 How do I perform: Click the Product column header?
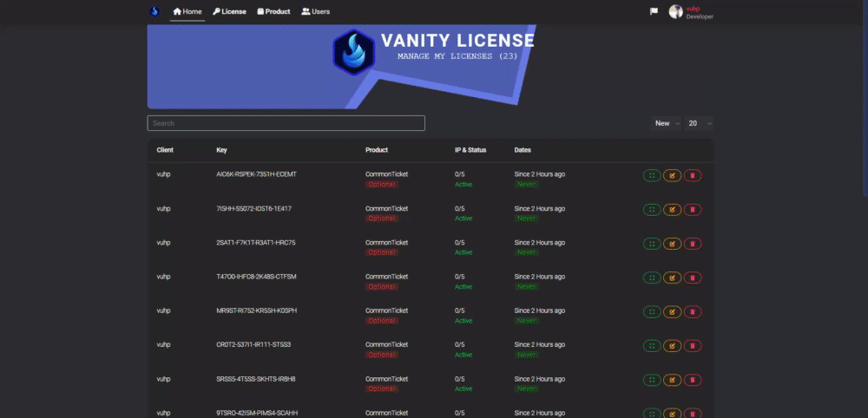(x=377, y=150)
